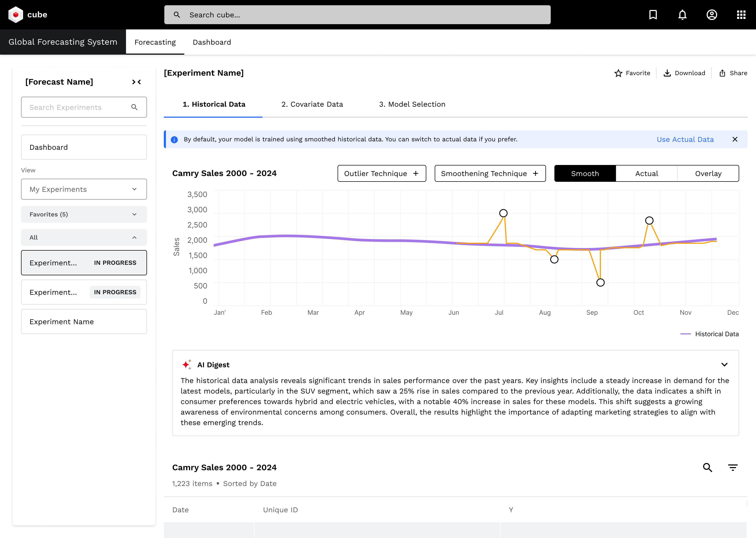
Task: Switch chart to Smooth view
Action: click(585, 173)
